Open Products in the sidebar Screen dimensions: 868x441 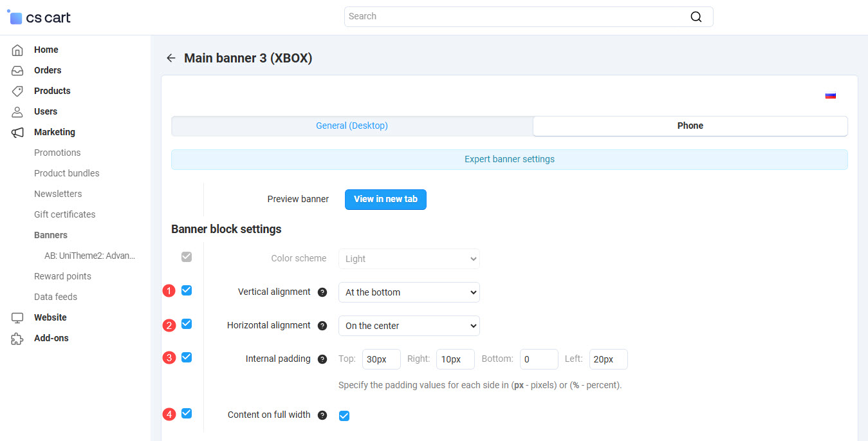[52, 91]
